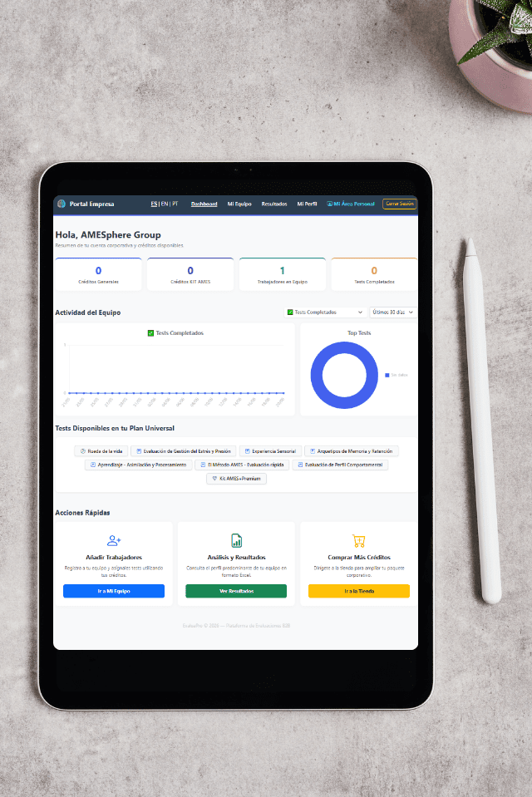Click the 'Actividad del Equipo' heading
Viewport: 532px width, 797px height.
coord(88,312)
